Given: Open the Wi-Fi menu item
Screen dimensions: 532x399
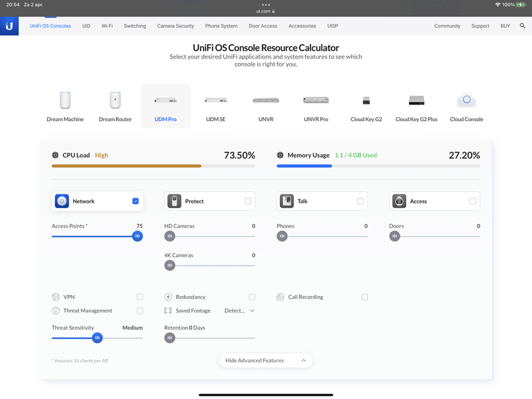Looking at the screenshot, I should (x=107, y=26).
